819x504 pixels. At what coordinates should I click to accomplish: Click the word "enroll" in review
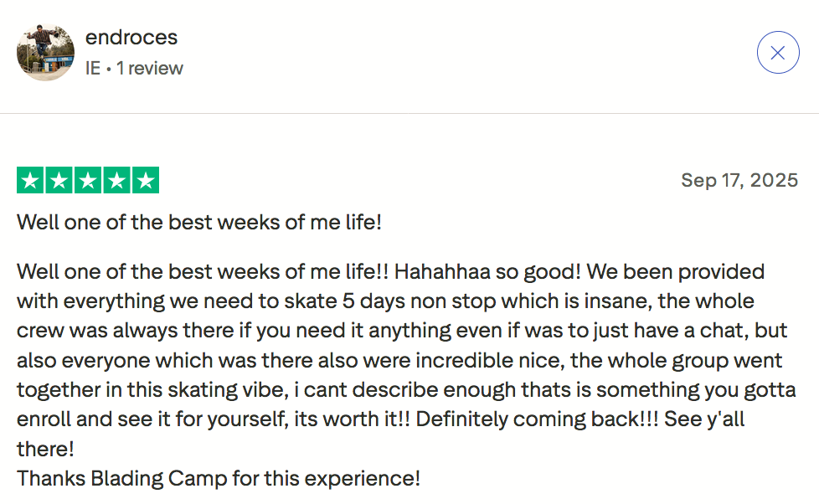(x=44, y=419)
